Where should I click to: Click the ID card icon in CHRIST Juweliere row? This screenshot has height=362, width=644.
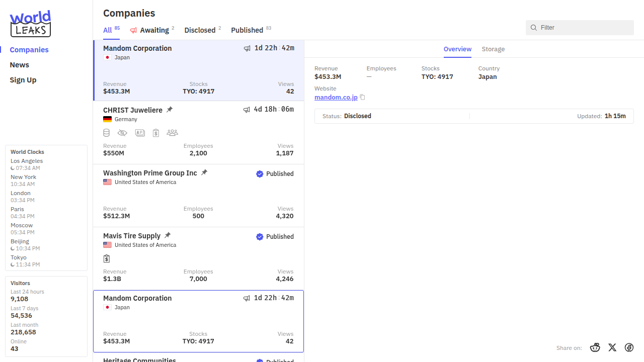(140, 133)
